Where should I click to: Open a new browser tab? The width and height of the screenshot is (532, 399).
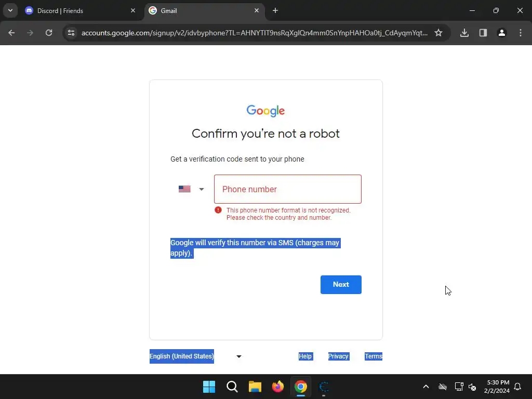(275, 11)
